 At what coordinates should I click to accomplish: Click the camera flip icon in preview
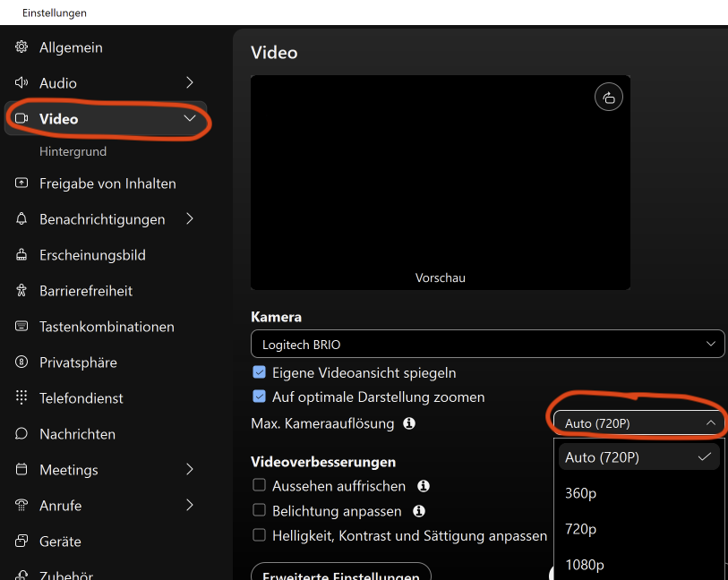click(609, 97)
